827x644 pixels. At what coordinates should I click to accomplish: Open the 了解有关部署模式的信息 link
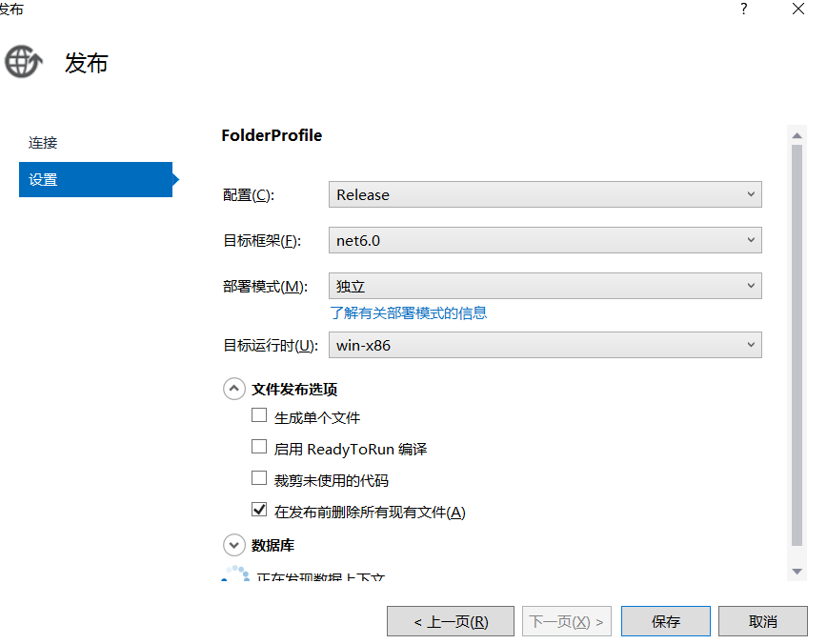[x=409, y=312]
